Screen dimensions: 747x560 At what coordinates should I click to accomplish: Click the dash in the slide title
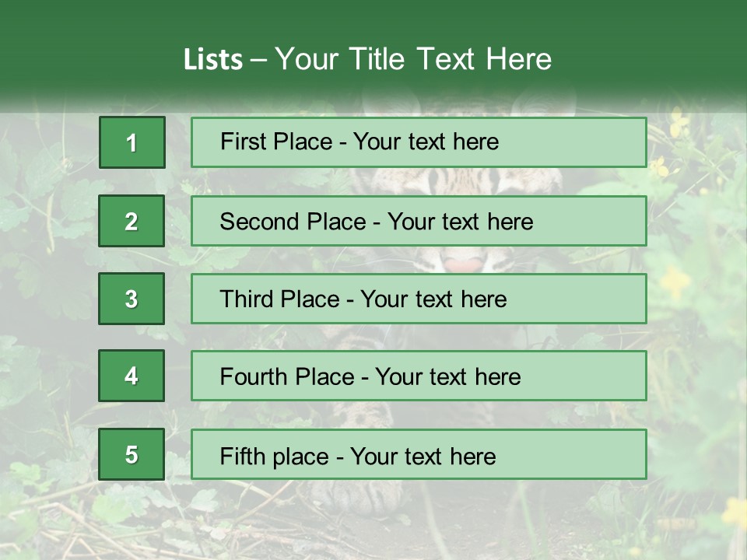(258, 59)
